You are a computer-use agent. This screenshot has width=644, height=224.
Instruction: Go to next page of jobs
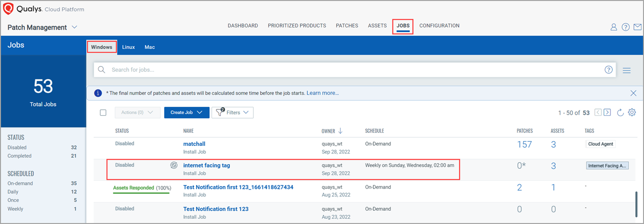pyautogui.click(x=607, y=112)
